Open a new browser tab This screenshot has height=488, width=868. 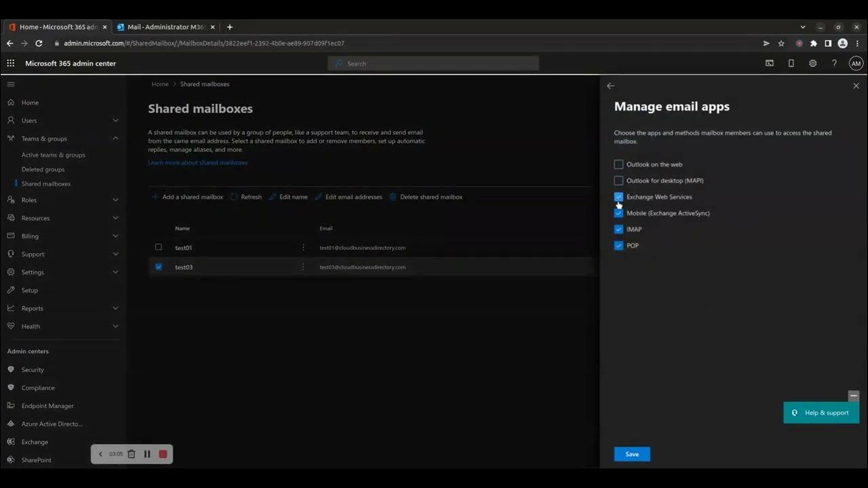click(230, 27)
